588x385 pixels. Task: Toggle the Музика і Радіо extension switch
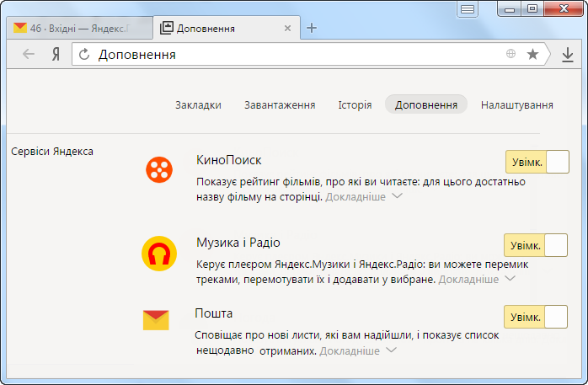536,245
